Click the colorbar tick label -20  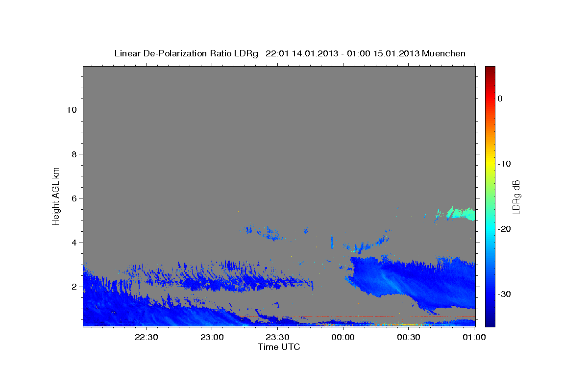pos(504,229)
